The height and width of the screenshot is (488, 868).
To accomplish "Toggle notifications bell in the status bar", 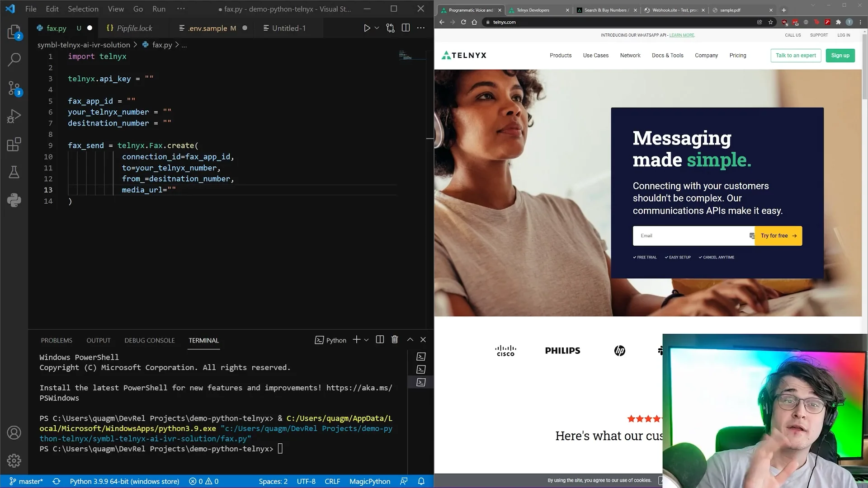I will 421,481.
